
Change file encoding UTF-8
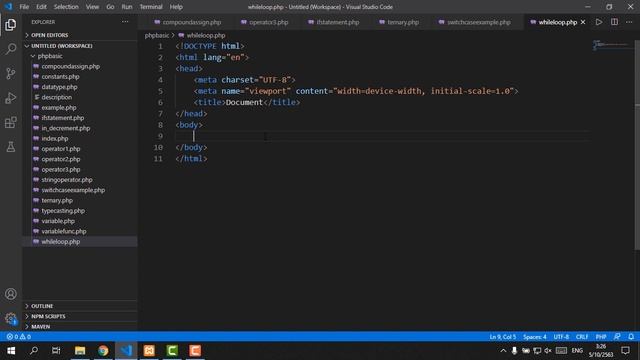coord(561,337)
